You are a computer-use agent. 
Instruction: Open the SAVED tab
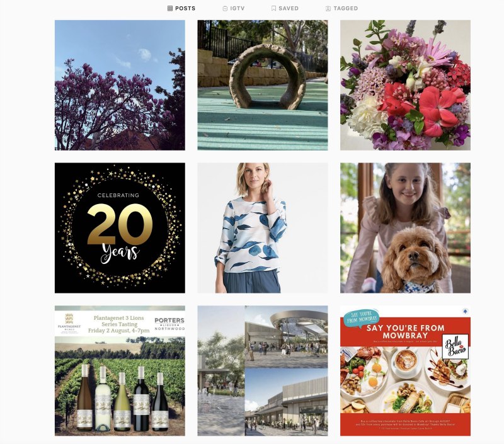pos(285,8)
